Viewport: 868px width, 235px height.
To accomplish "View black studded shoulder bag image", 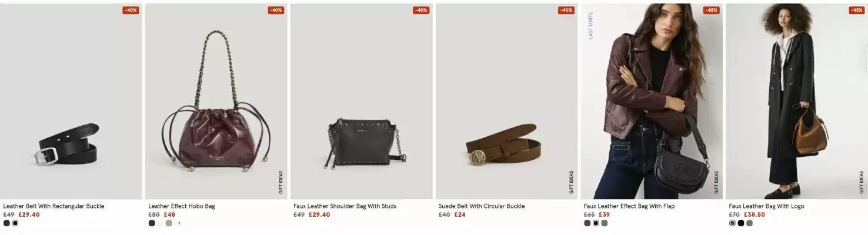I will 361,102.
